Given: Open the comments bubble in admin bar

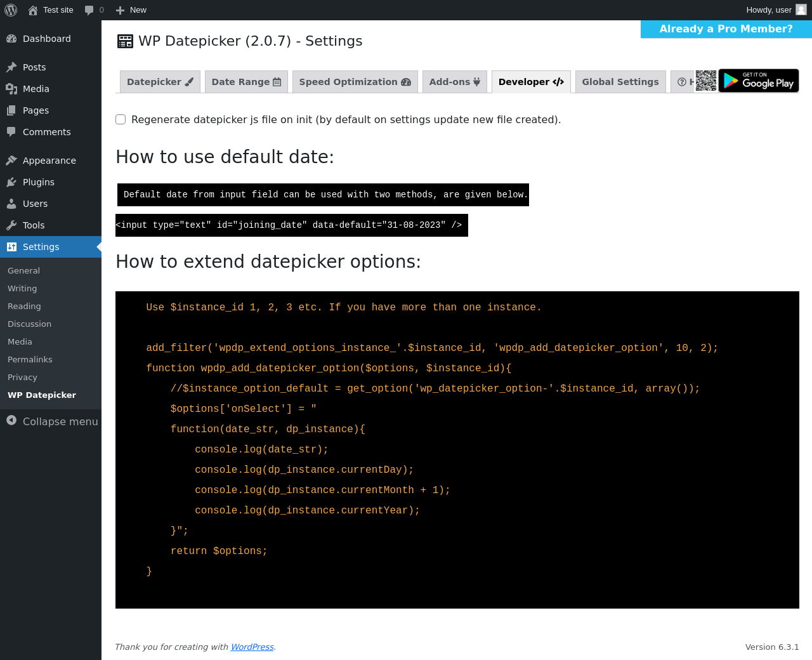Looking at the screenshot, I should pos(94,10).
